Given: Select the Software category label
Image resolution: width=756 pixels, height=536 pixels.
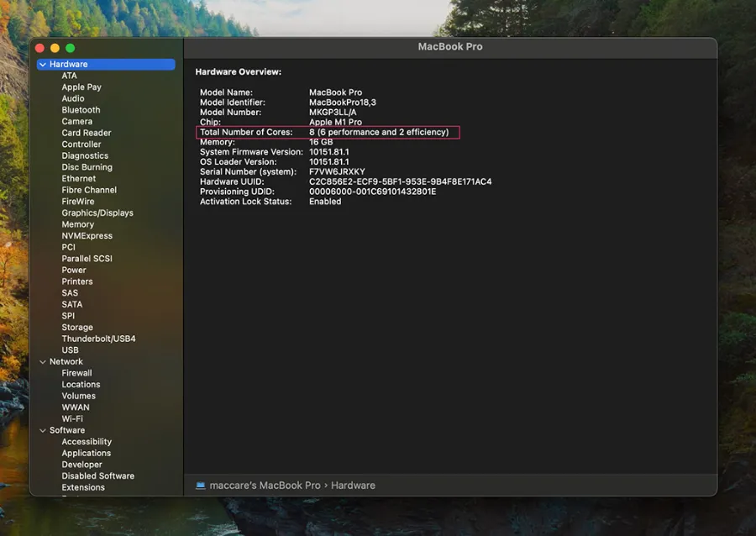Looking at the screenshot, I should pyautogui.click(x=67, y=430).
